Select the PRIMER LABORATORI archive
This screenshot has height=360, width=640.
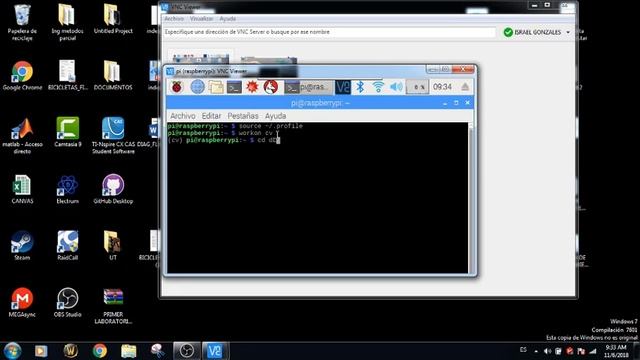click(x=113, y=306)
